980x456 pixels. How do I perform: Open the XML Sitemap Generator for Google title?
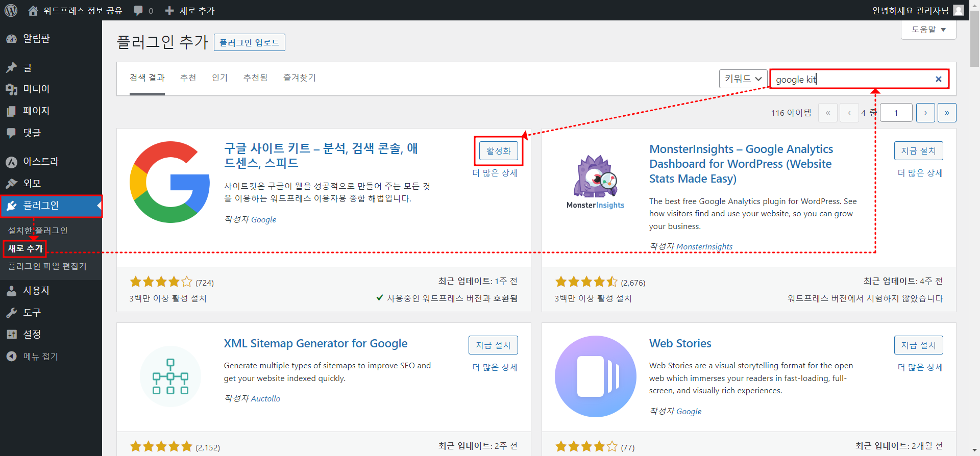[x=315, y=343]
